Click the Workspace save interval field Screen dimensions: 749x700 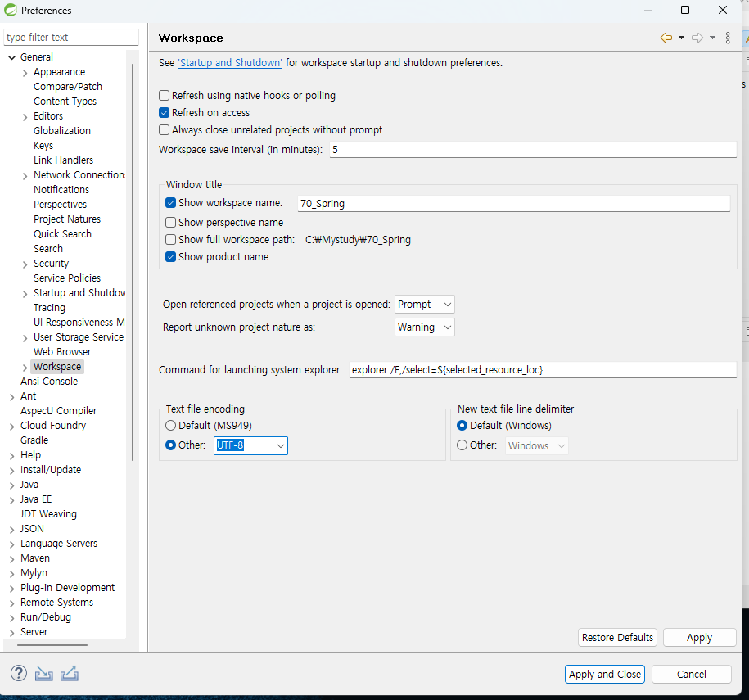click(533, 150)
